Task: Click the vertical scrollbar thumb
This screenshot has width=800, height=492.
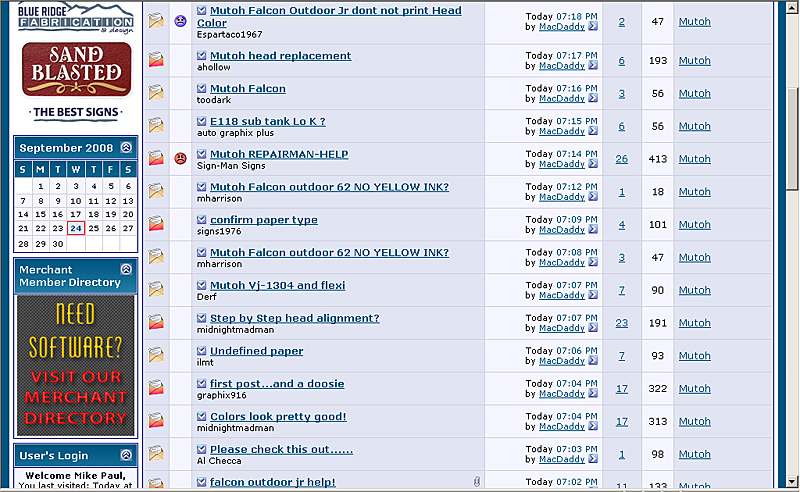Action: click(x=792, y=139)
